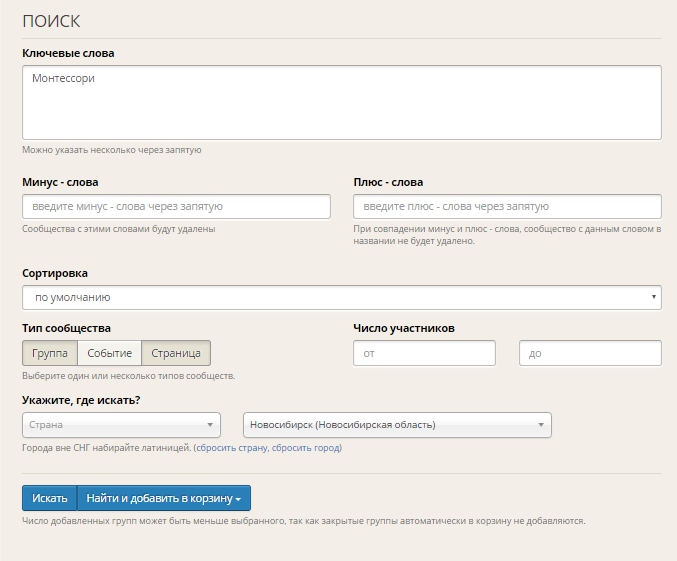Image resolution: width=677 pixels, height=561 pixels.
Task: Open the Новосибирск city dropdown
Action: point(397,425)
